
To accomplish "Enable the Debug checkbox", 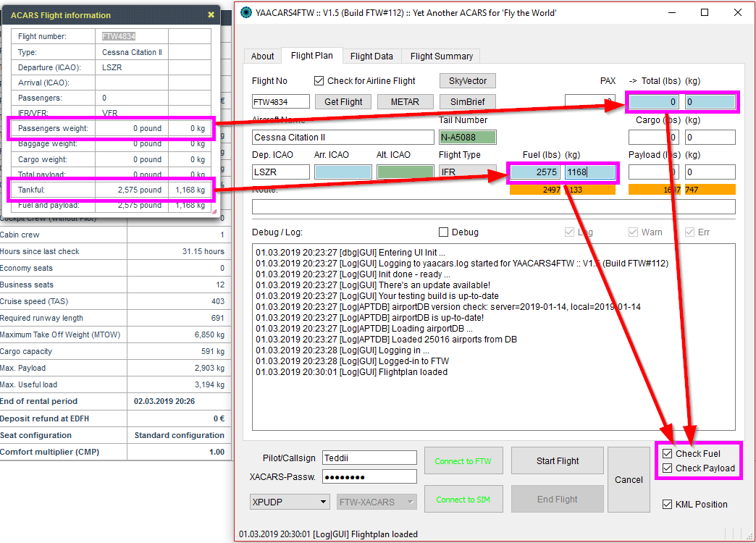I will click(444, 232).
